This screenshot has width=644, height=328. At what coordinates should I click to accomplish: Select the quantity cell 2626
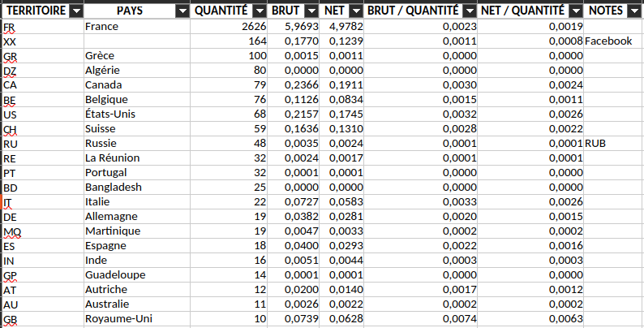click(x=229, y=27)
